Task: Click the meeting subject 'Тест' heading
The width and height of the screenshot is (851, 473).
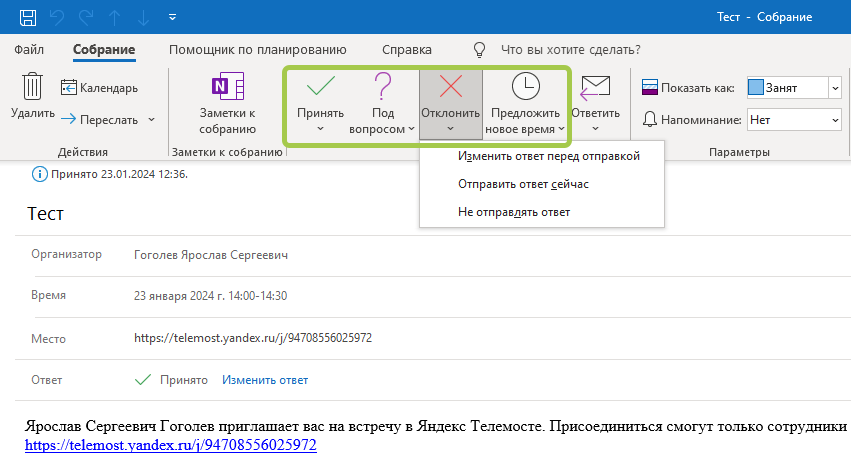Action: [x=46, y=214]
